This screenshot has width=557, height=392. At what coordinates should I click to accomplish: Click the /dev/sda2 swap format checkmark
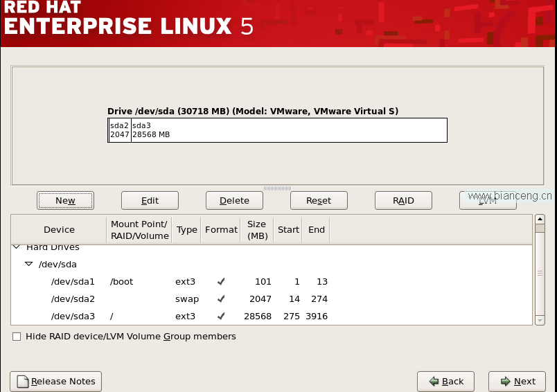pyautogui.click(x=221, y=299)
